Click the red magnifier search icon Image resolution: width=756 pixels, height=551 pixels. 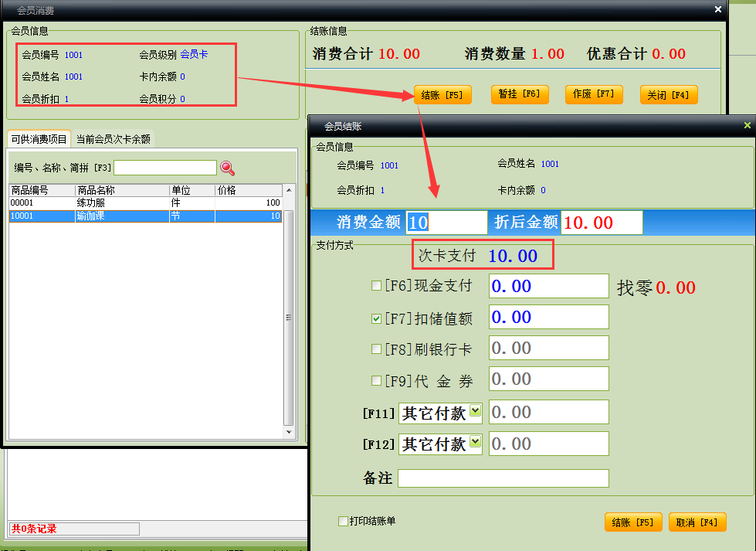[227, 168]
